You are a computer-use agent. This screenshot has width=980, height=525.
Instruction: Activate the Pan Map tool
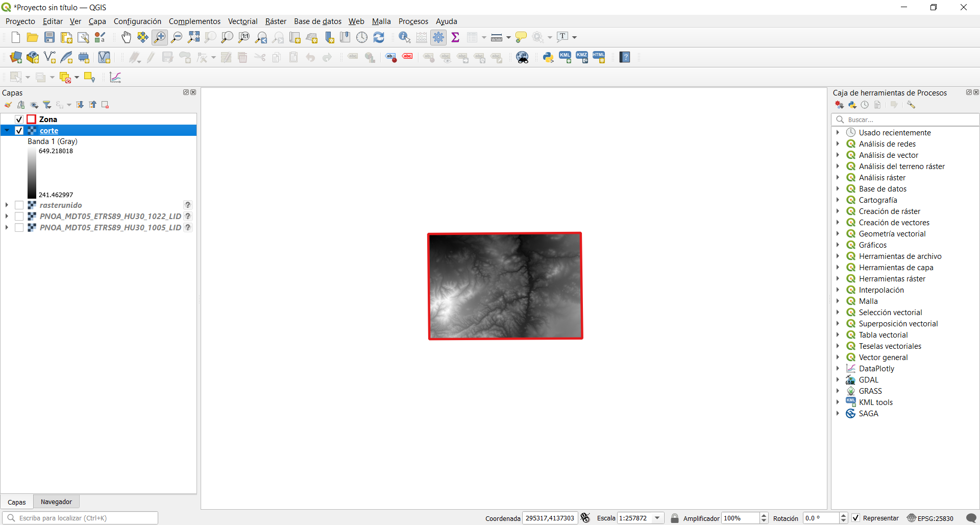(x=126, y=37)
